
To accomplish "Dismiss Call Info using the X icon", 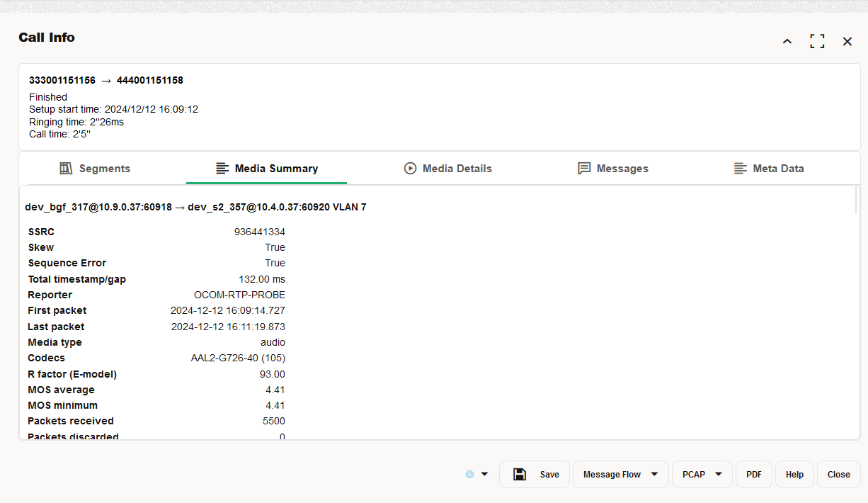I will click(847, 41).
